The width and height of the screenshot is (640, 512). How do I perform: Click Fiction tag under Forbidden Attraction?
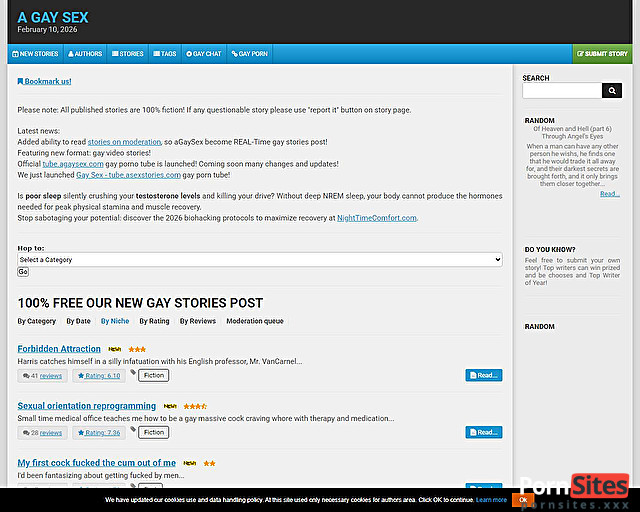point(153,376)
